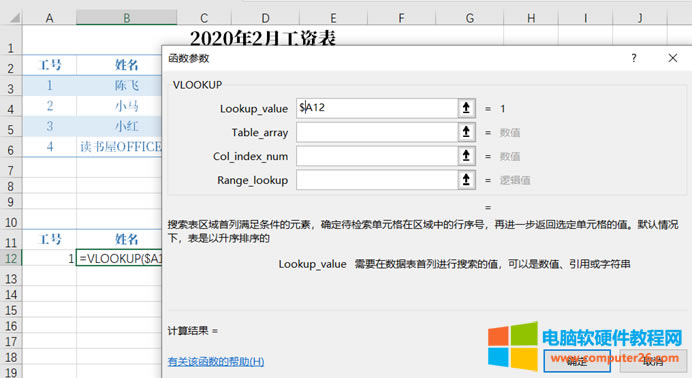The height and width of the screenshot is (378, 692).
Task: Click the cell containing 陈飞
Action: 119,85
